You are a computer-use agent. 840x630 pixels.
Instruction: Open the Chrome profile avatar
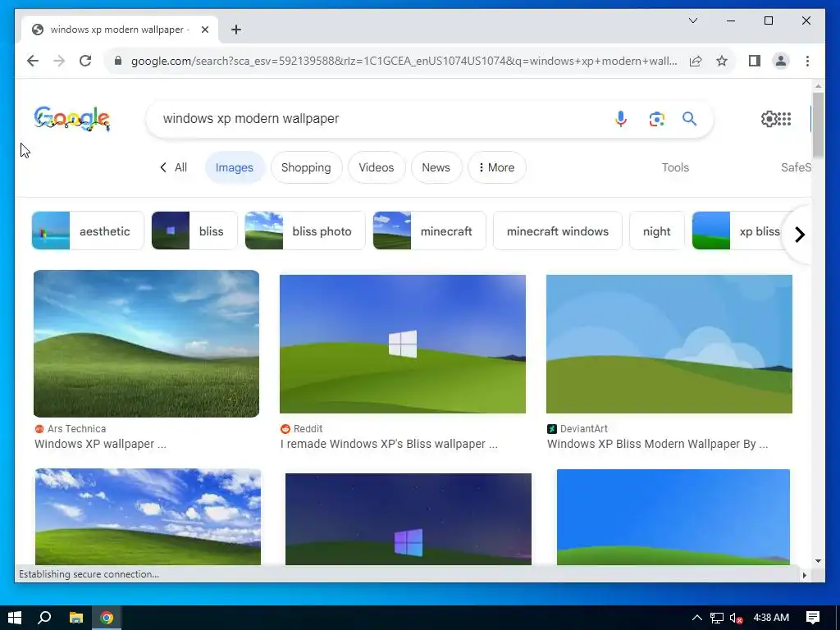781,61
